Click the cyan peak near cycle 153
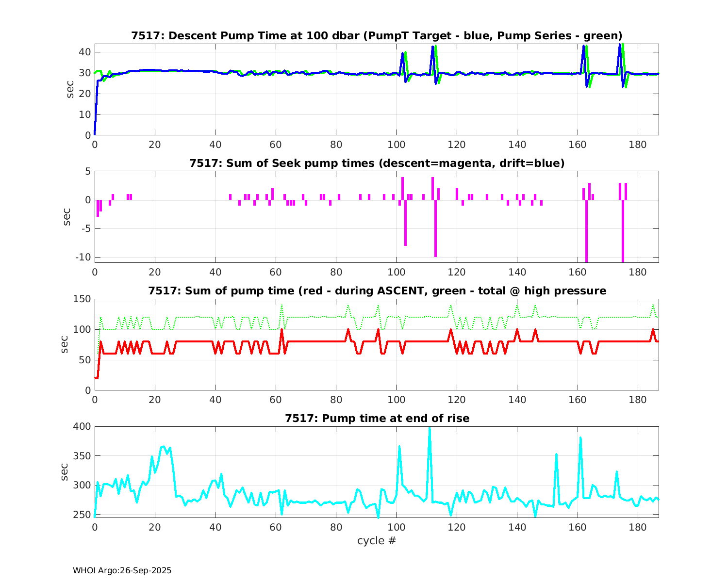 click(x=556, y=455)
